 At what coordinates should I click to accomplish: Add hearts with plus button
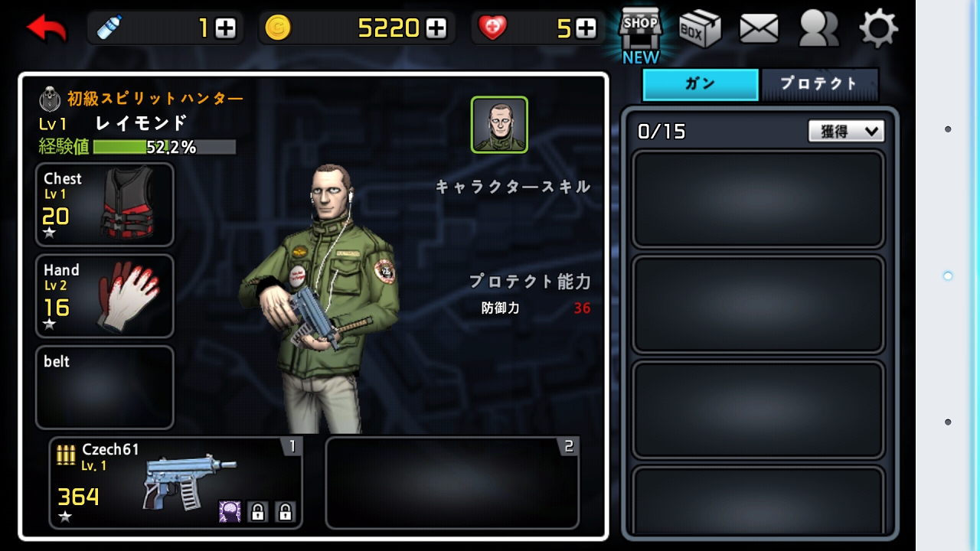click(x=586, y=29)
